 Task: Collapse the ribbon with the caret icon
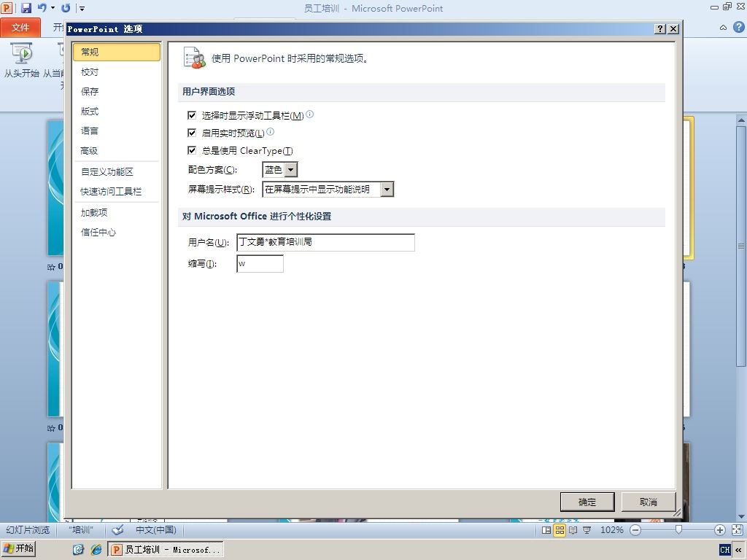coord(723,28)
